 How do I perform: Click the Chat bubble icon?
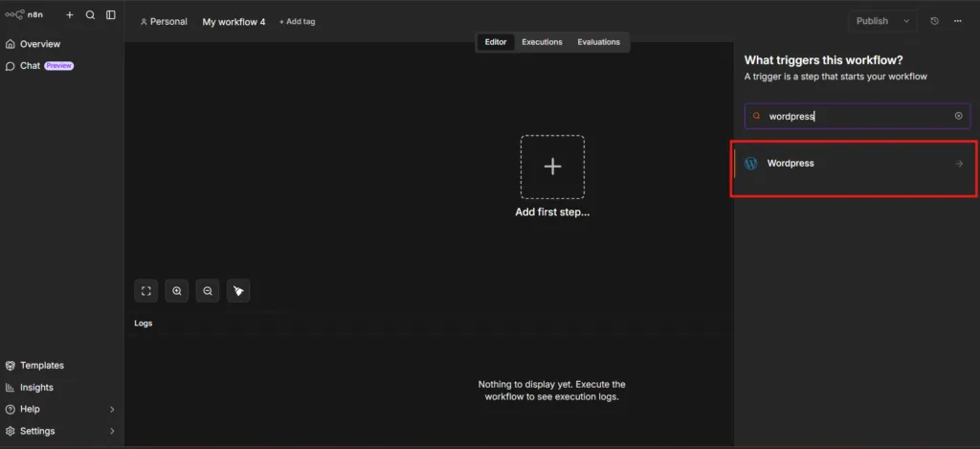click(x=10, y=66)
